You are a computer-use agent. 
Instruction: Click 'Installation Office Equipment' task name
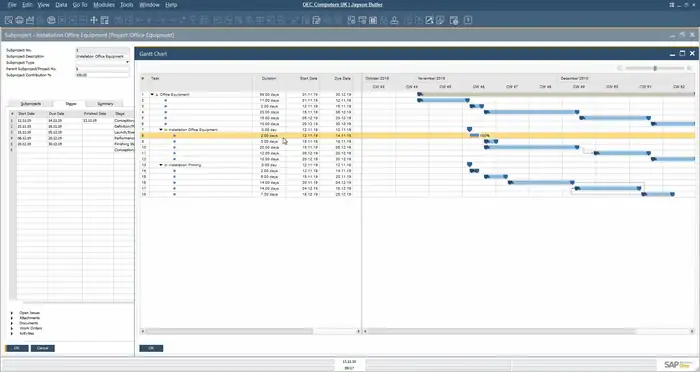point(193,130)
